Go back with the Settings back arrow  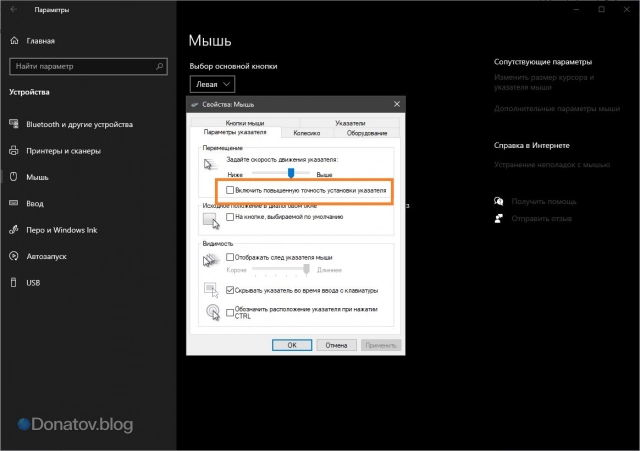14,9
